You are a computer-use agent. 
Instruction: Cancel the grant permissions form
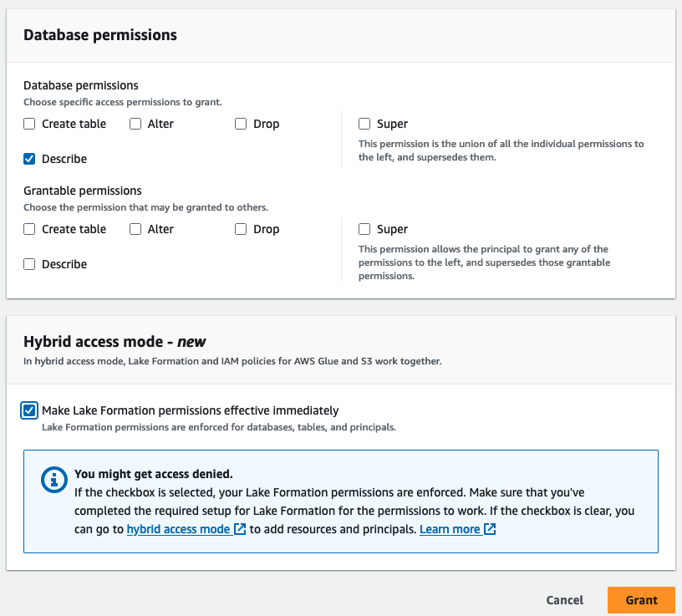pyautogui.click(x=564, y=600)
